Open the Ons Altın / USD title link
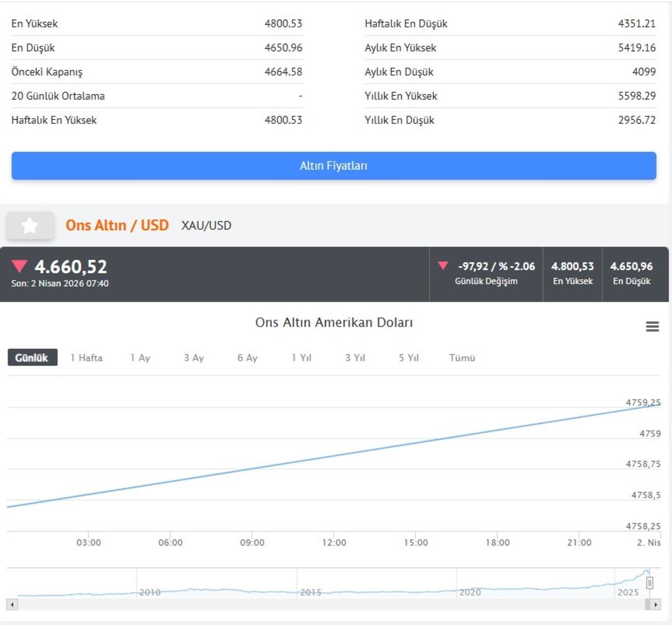This screenshot has width=672, height=625. click(117, 225)
